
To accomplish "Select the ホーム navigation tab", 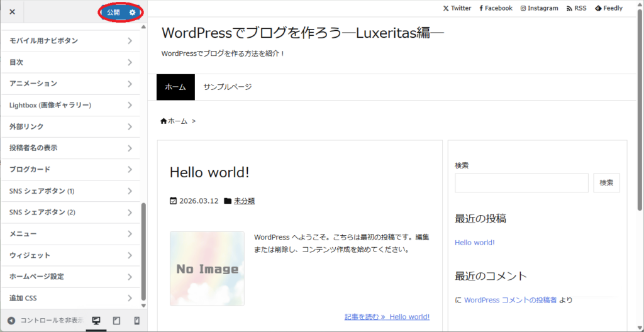I will pos(175,87).
